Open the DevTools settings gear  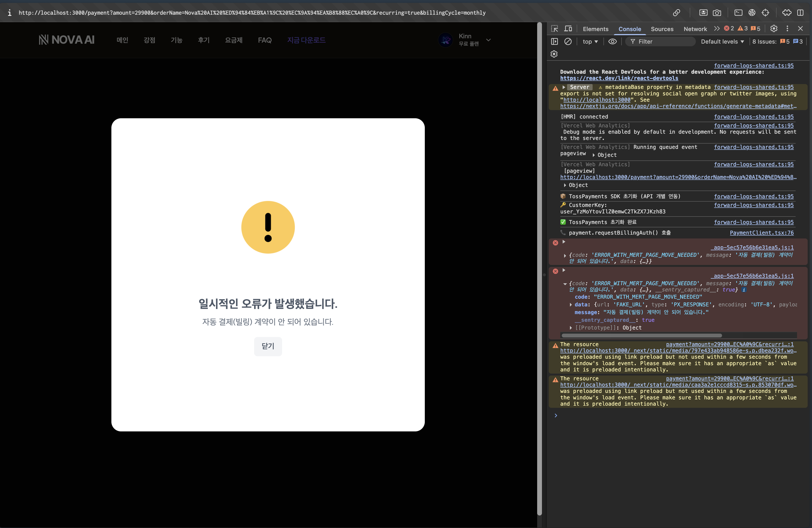774,29
